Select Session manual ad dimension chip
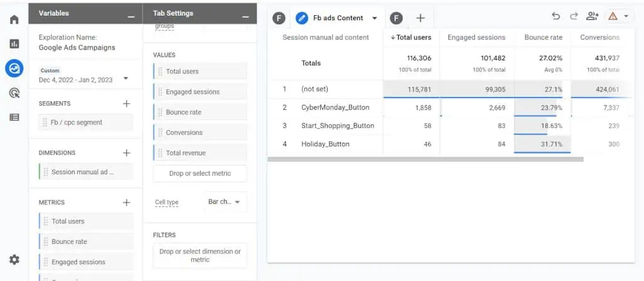 [x=86, y=172]
